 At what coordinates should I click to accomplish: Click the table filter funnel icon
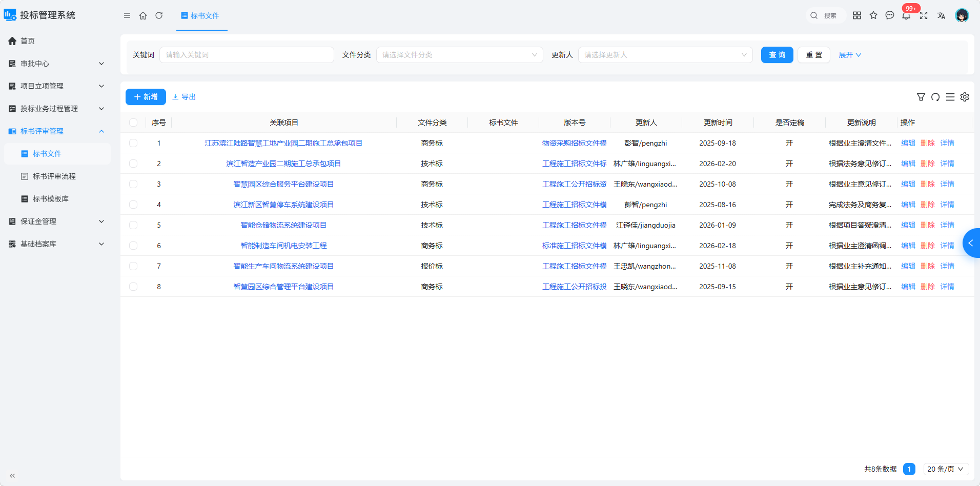point(921,97)
